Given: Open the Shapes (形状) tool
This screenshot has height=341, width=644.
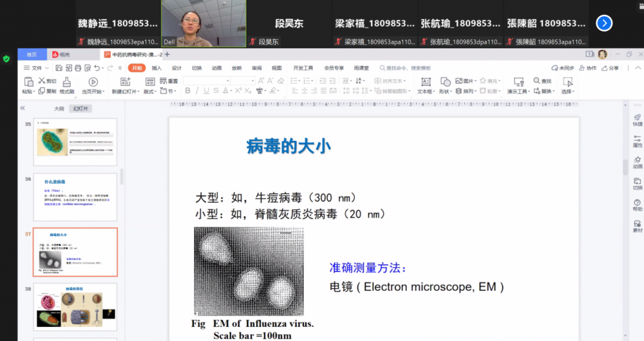Looking at the screenshot, I should (x=445, y=82).
